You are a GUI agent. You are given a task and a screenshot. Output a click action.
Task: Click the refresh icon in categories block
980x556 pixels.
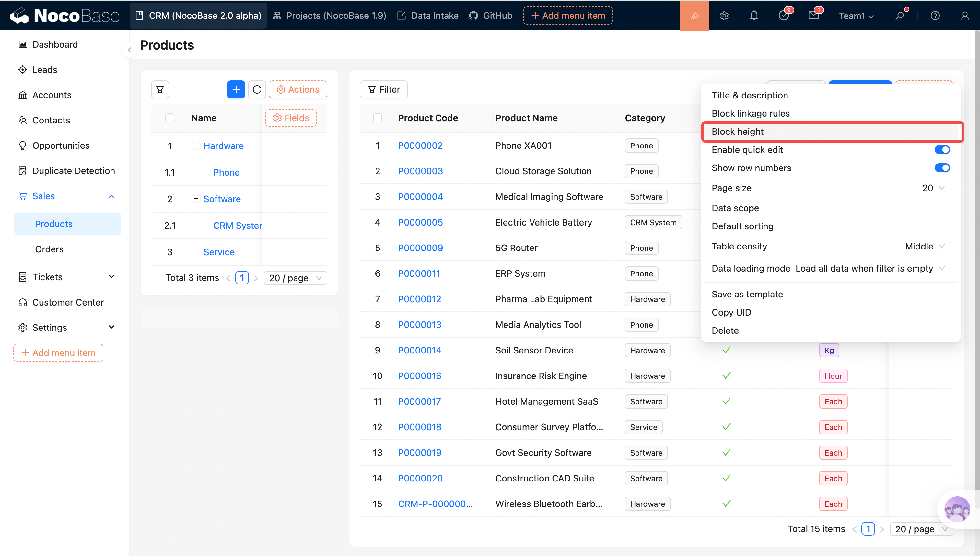coord(257,89)
